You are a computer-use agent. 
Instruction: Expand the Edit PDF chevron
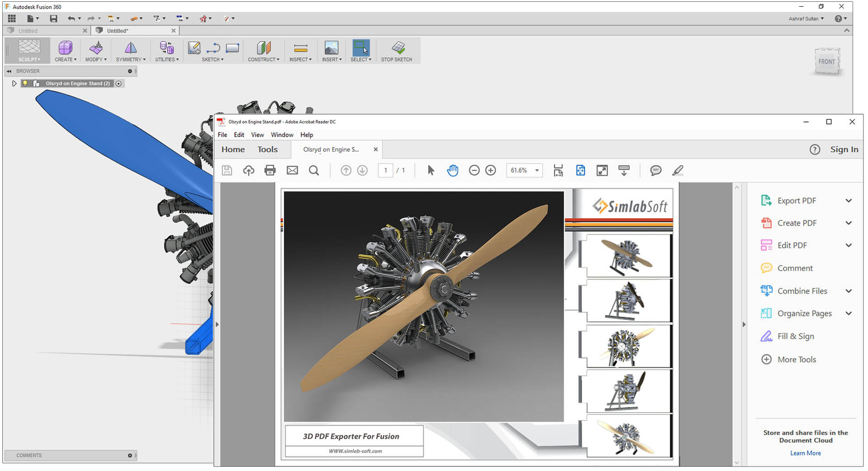click(849, 245)
